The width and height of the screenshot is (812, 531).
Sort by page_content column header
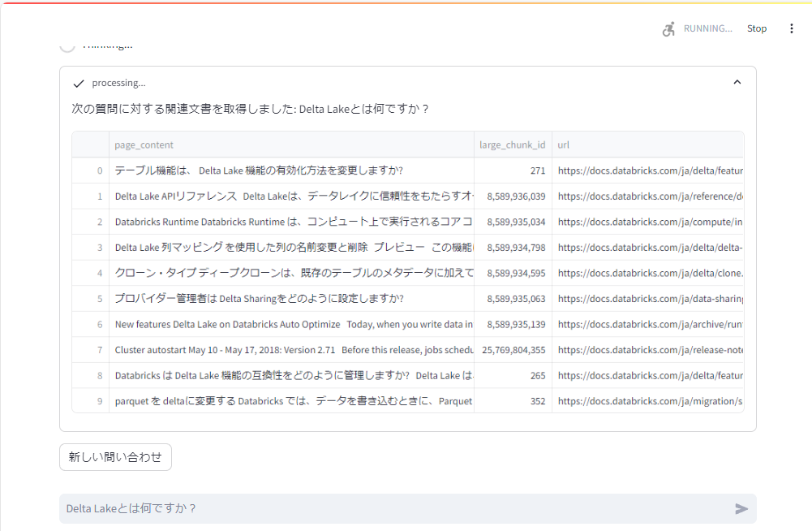[291, 145]
